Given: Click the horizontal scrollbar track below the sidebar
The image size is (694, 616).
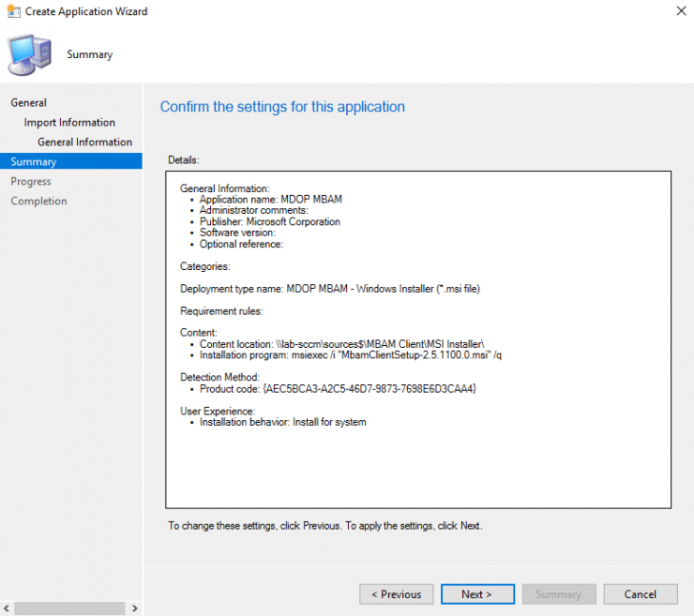Looking at the screenshot, I should (x=70, y=608).
